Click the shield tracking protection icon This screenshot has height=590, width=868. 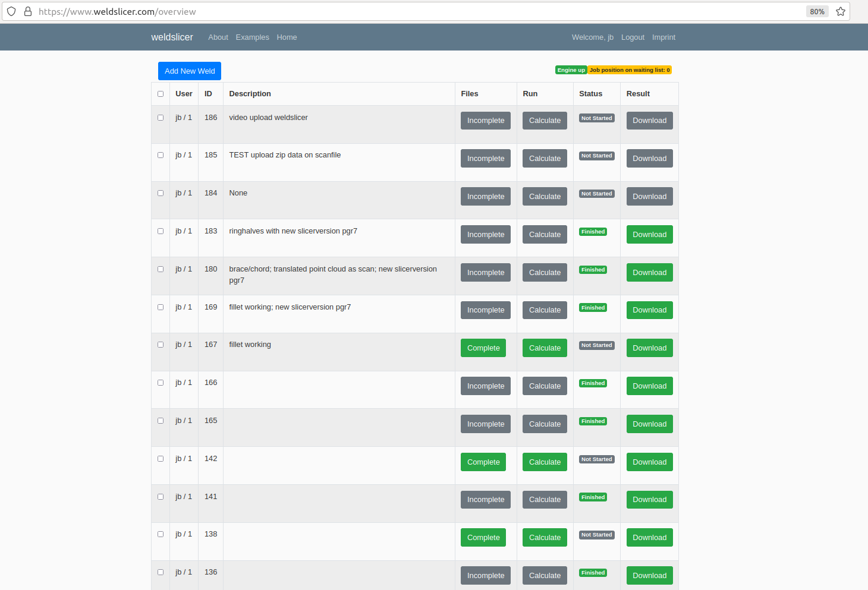[11, 11]
